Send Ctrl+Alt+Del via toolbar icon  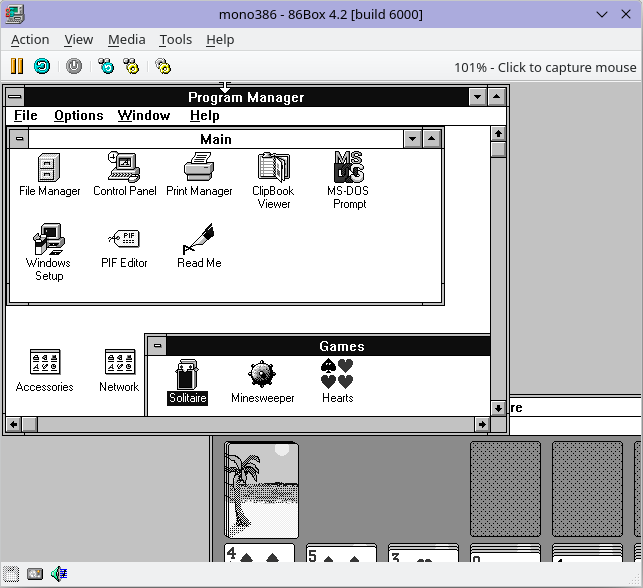(x=106, y=66)
